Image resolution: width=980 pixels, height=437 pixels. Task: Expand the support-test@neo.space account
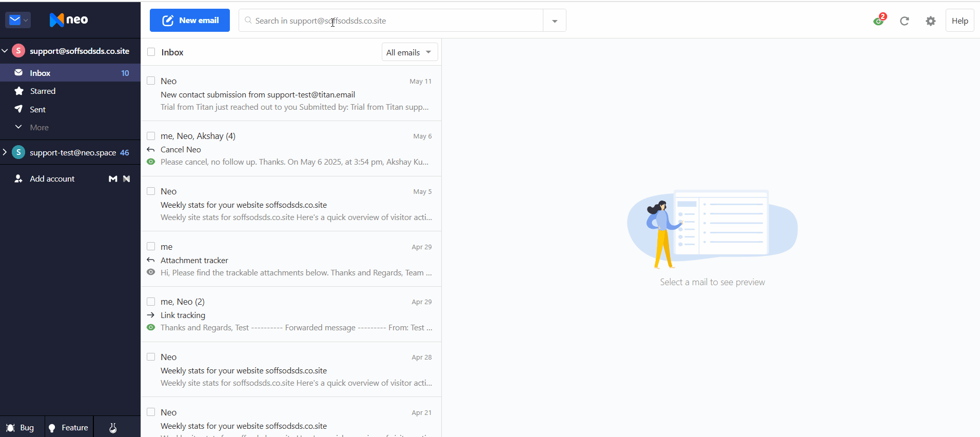tap(5, 152)
